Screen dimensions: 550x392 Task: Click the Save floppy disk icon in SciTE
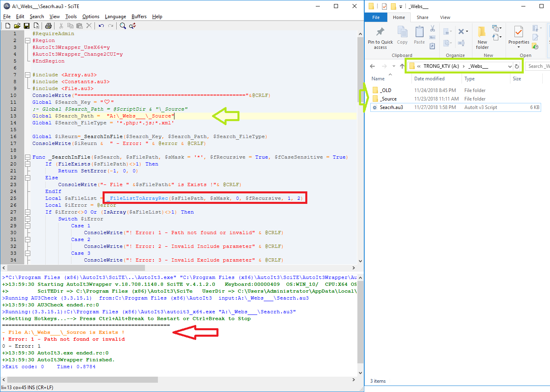(x=27, y=26)
